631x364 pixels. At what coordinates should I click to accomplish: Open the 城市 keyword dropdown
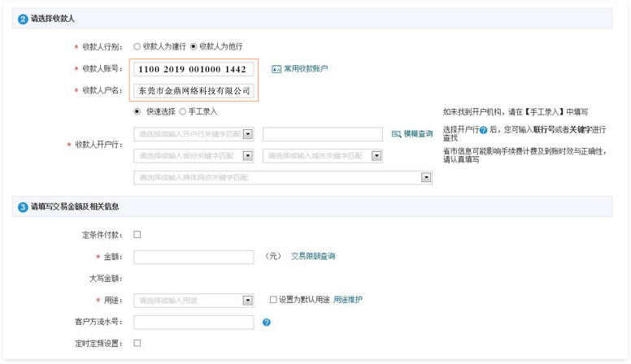(x=376, y=155)
